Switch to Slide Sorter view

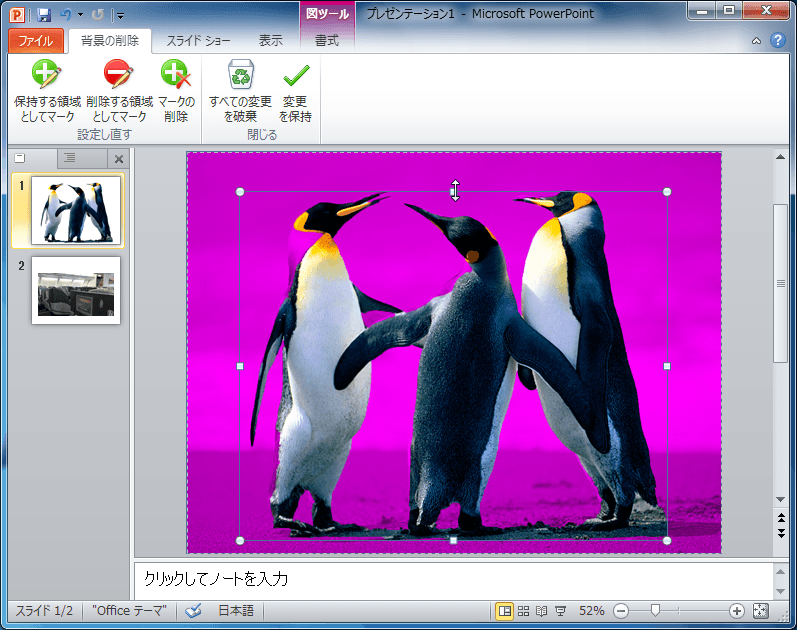[x=524, y=611]
